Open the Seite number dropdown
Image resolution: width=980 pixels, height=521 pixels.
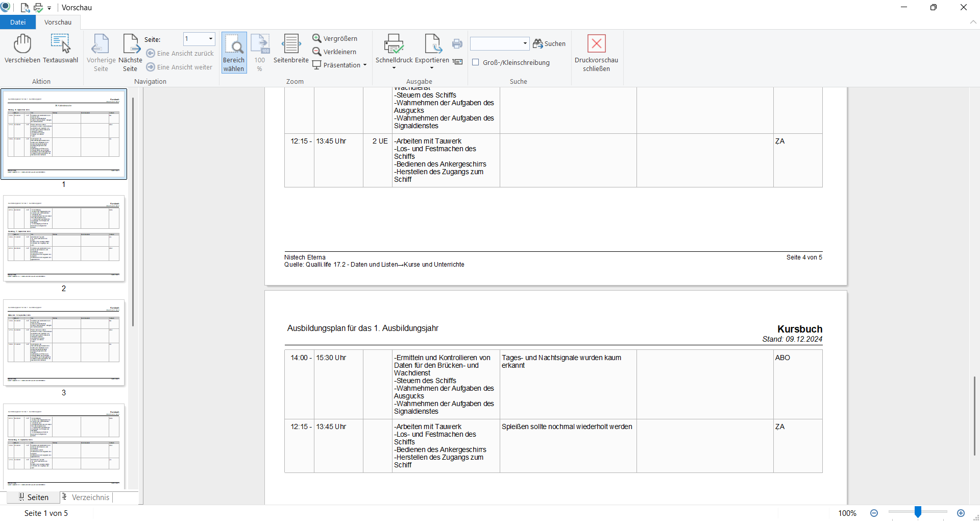(x=210, y=39)
